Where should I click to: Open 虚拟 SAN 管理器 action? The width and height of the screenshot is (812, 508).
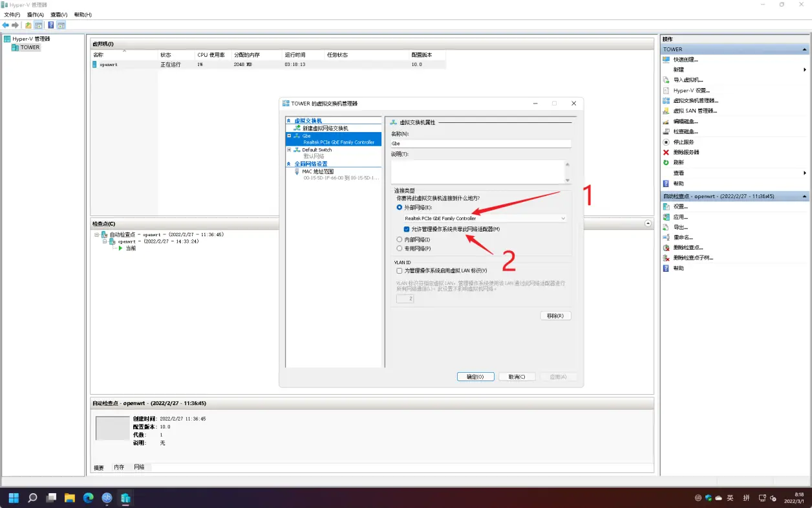point(695,111)
